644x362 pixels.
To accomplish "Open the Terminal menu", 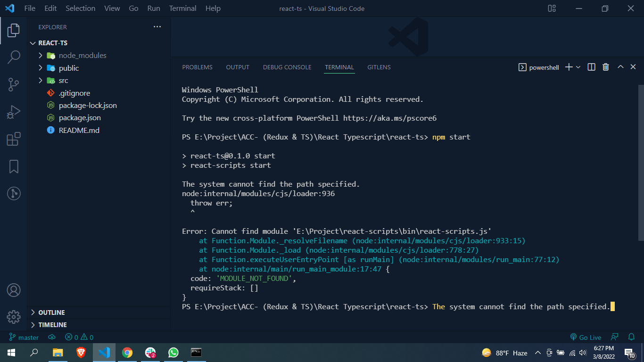I will point(182,8).
